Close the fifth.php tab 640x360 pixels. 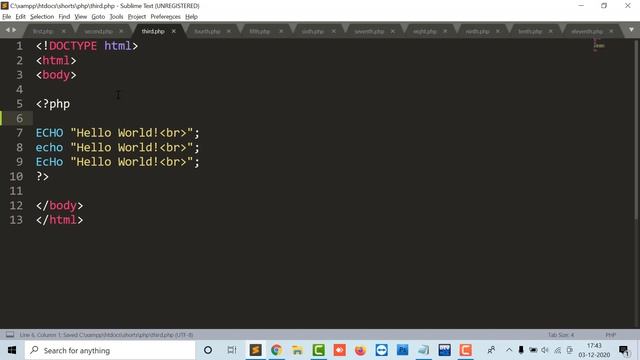point(281,31)
